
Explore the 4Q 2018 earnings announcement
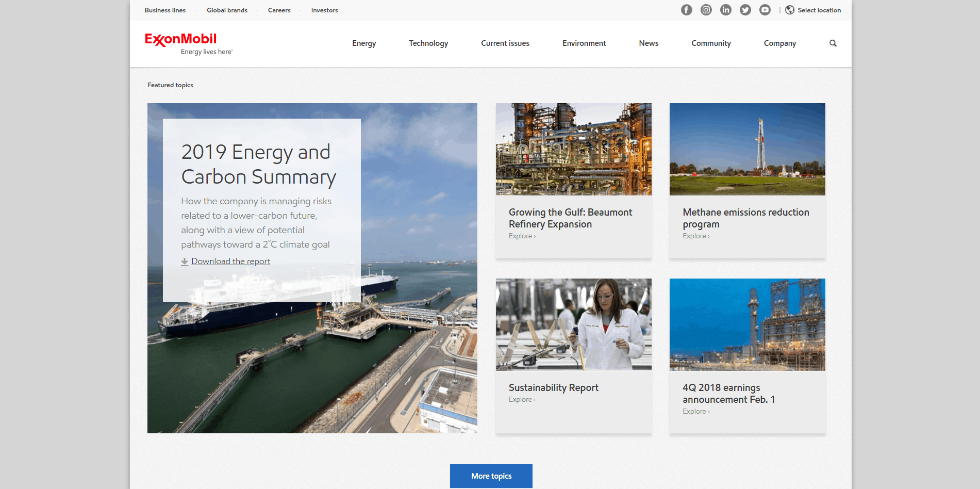(696, 412)
